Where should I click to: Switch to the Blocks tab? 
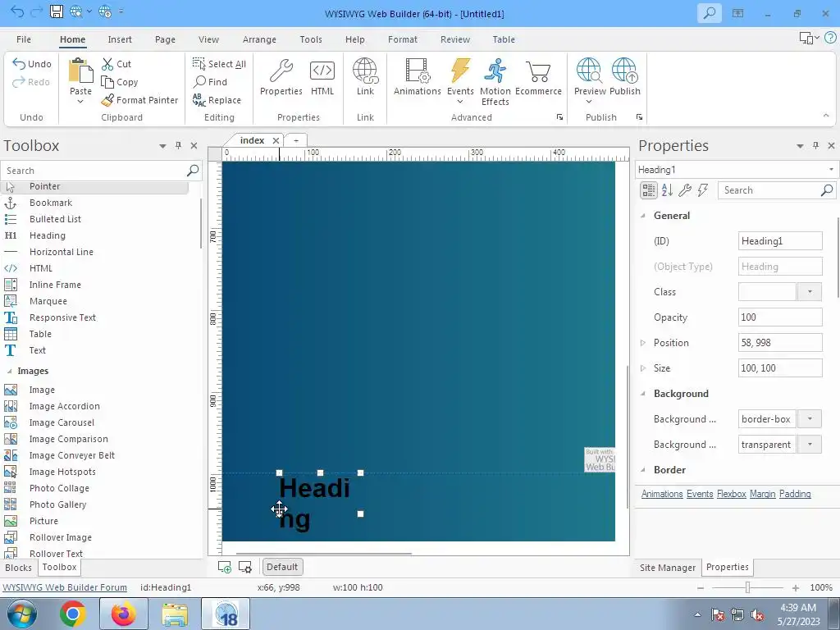tap(18, 568)
